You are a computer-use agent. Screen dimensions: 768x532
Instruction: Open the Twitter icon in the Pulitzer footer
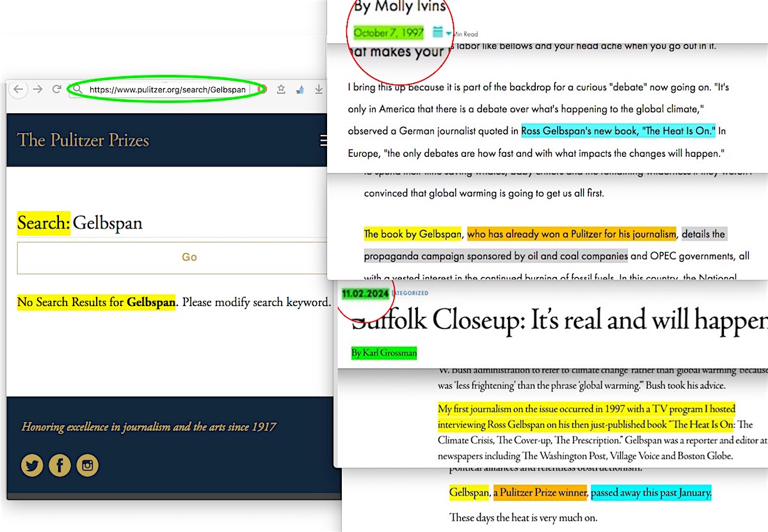(32, 465)
